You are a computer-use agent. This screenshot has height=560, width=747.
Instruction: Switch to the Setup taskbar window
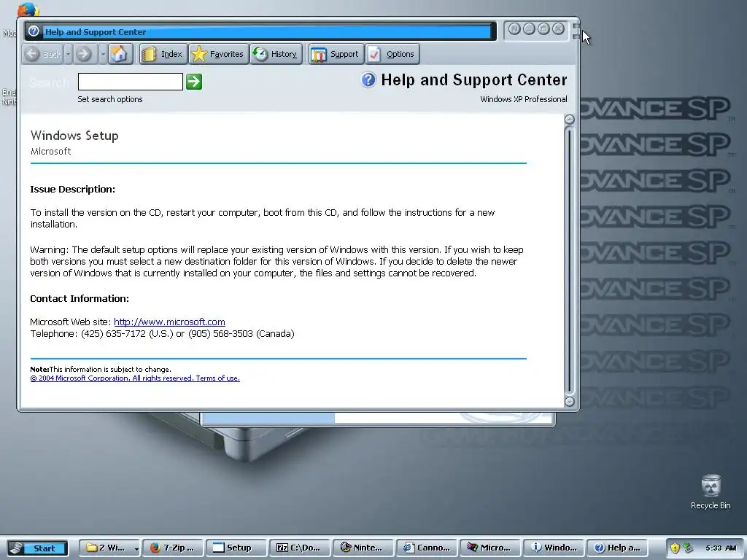236,548
